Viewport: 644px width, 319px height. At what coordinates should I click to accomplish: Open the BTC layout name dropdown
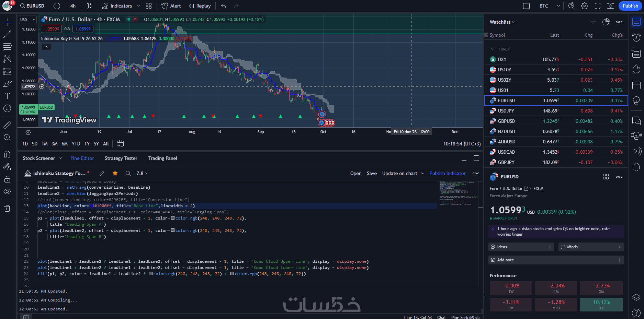tap(550, 6)
